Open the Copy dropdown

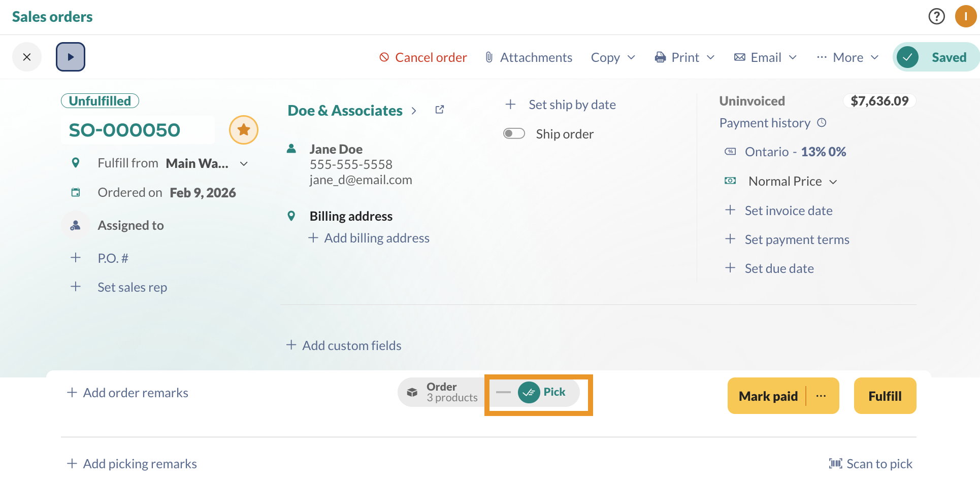(612, 57)
